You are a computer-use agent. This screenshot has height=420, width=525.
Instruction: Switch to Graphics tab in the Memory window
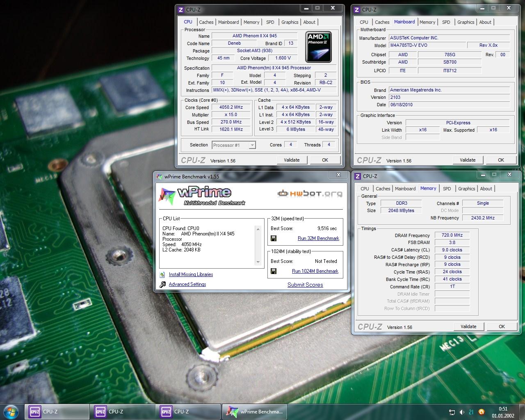tap(466, 189)
